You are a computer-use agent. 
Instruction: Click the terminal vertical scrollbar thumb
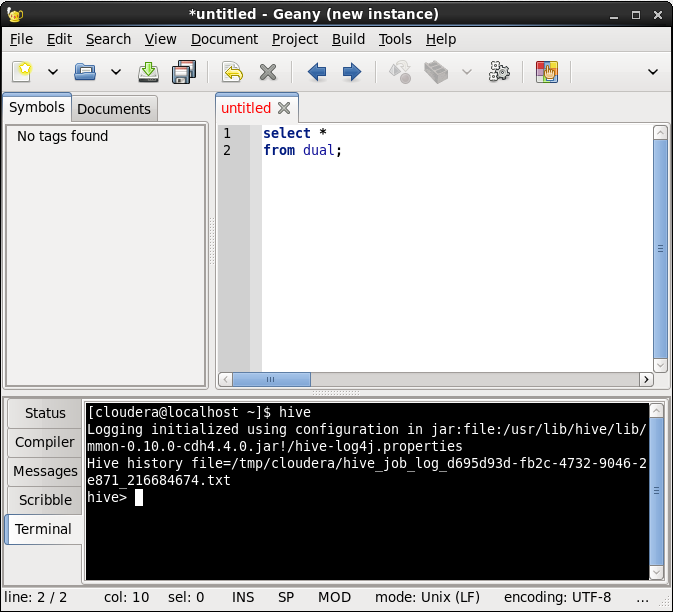coord(656,492)
